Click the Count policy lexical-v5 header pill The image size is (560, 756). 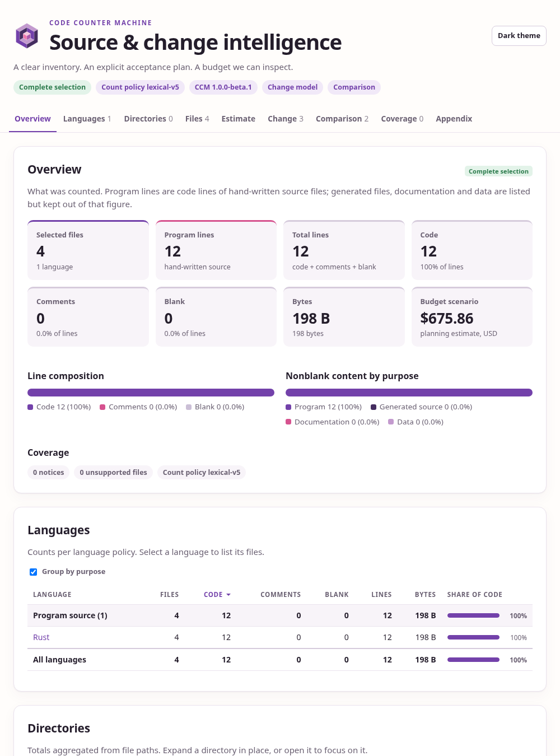(140, 87)
